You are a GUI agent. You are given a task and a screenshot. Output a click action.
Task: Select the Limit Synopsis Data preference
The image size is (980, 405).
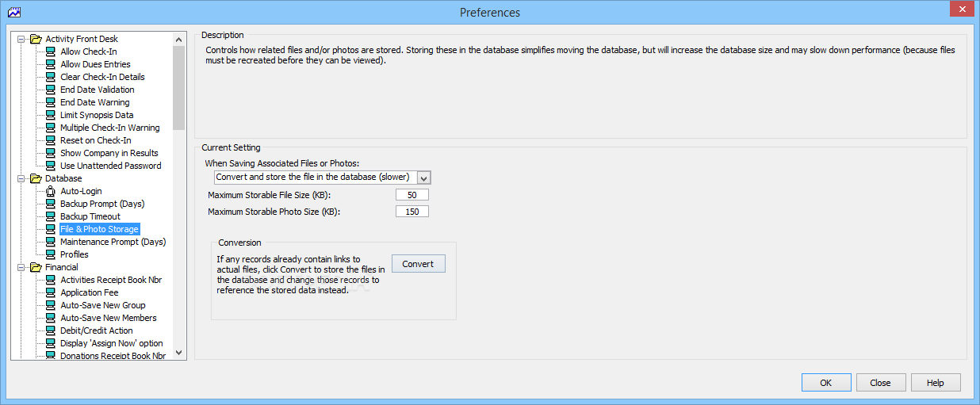pos(97,115)
